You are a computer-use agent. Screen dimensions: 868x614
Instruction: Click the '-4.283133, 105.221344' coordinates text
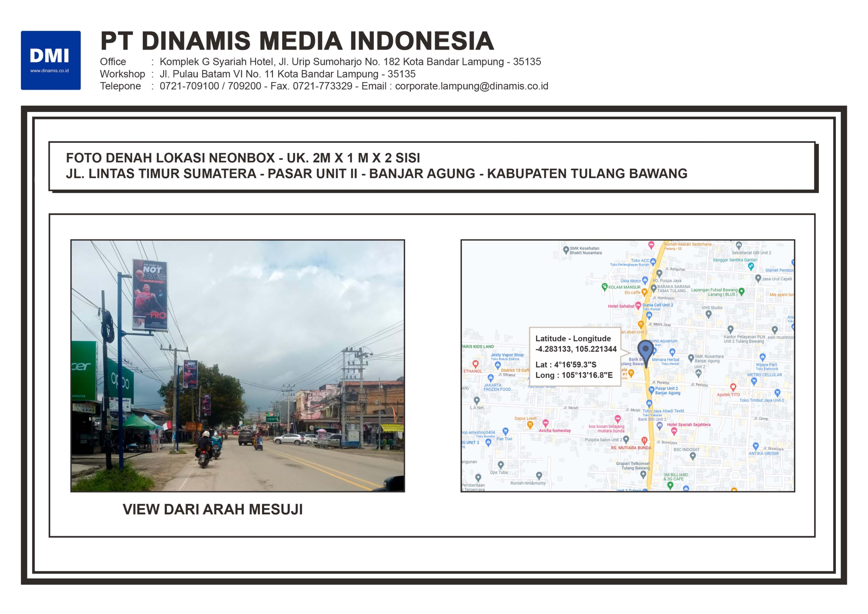tap(576, 349)
